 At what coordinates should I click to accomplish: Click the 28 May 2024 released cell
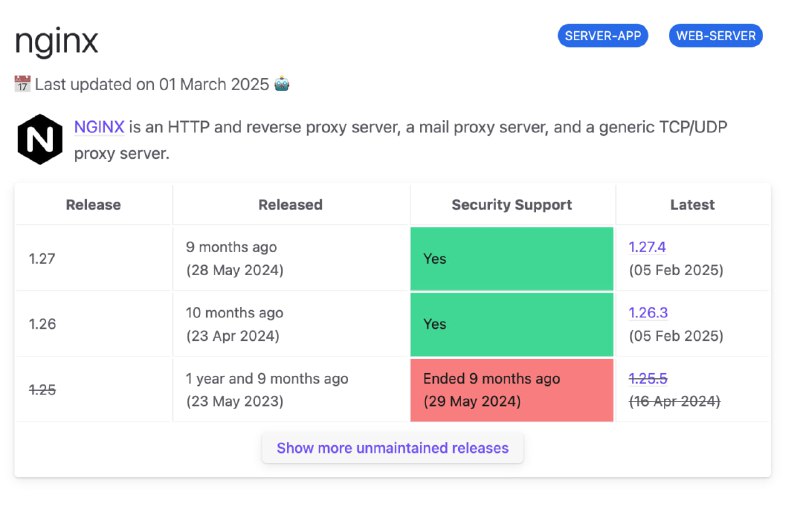[x=291, y=259]
